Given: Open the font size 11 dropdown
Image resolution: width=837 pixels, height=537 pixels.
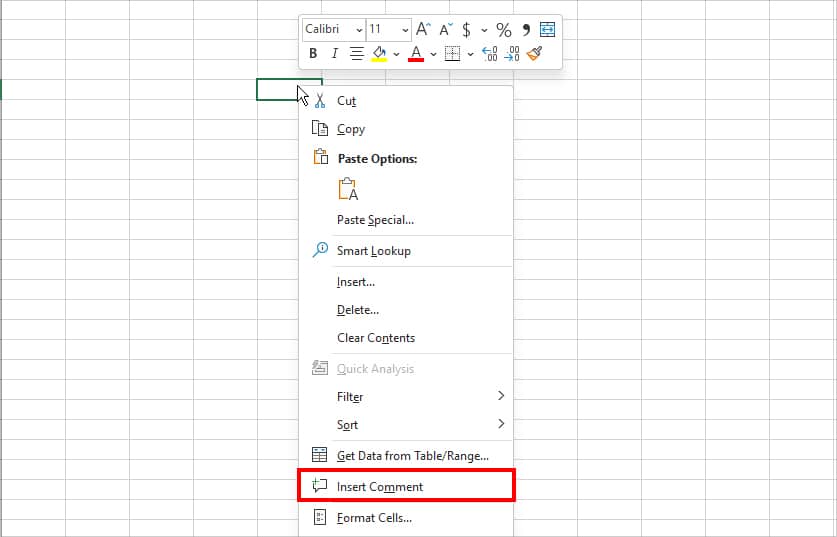Looking at the screenshot, I should point(405,30).
